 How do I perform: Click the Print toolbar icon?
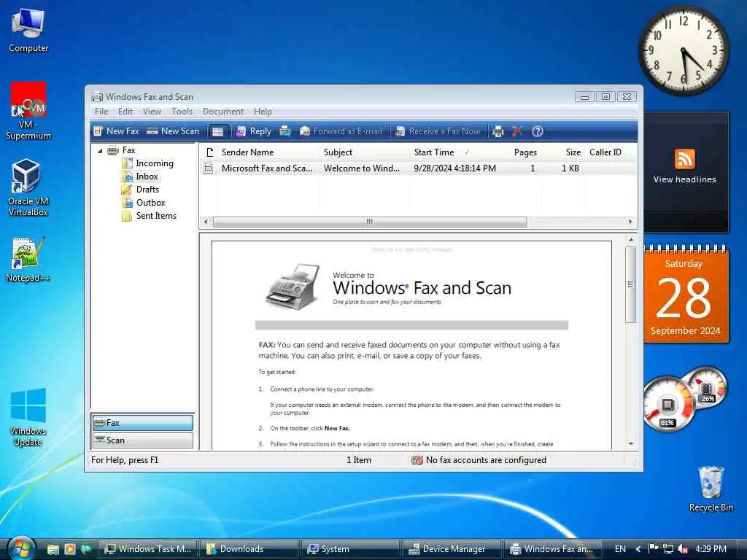pos(498,131)
